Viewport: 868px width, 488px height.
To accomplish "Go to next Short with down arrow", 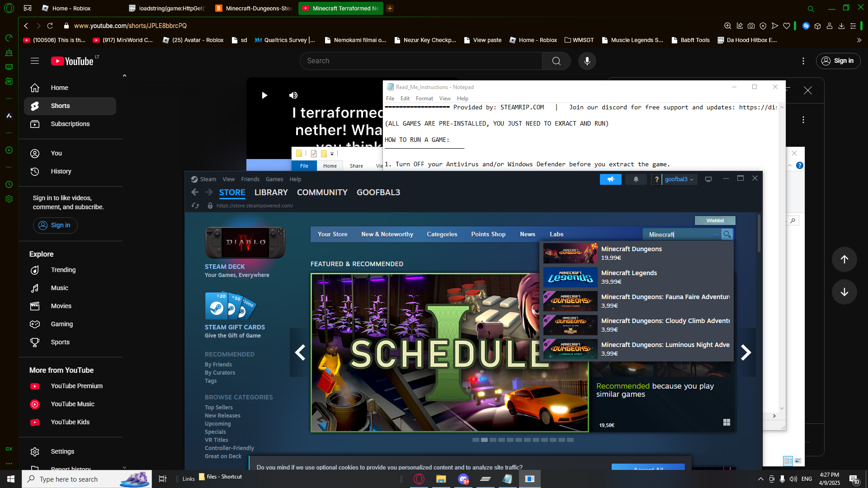I will [x=844, y=292].
